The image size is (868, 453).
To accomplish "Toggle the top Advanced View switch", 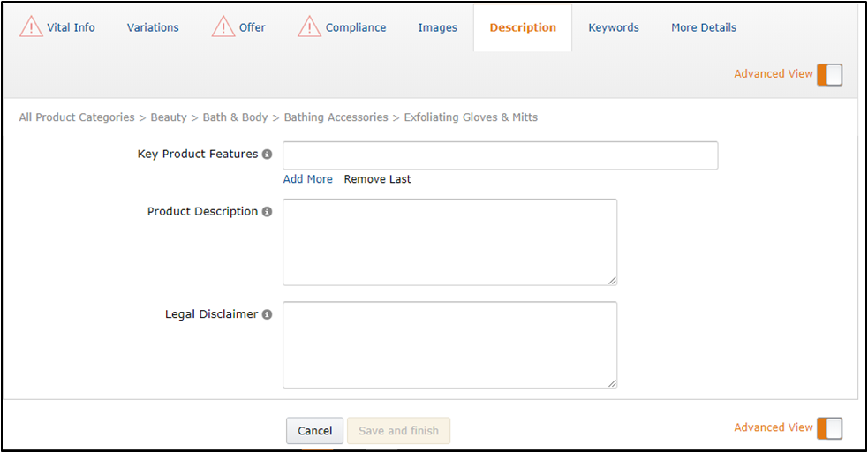I will [829, 74].
